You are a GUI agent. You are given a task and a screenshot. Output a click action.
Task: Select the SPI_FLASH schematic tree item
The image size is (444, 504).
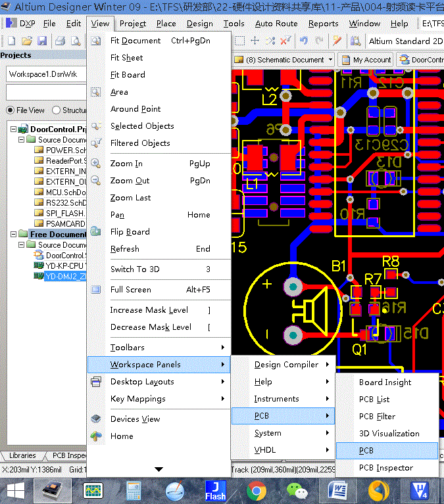pyautogui.click(x=61, y=214)
